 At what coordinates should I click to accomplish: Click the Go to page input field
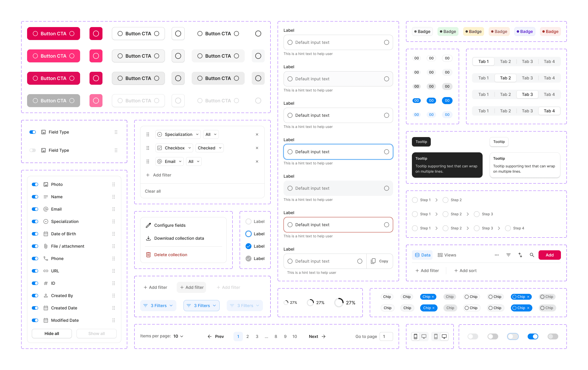coord(386,336)
